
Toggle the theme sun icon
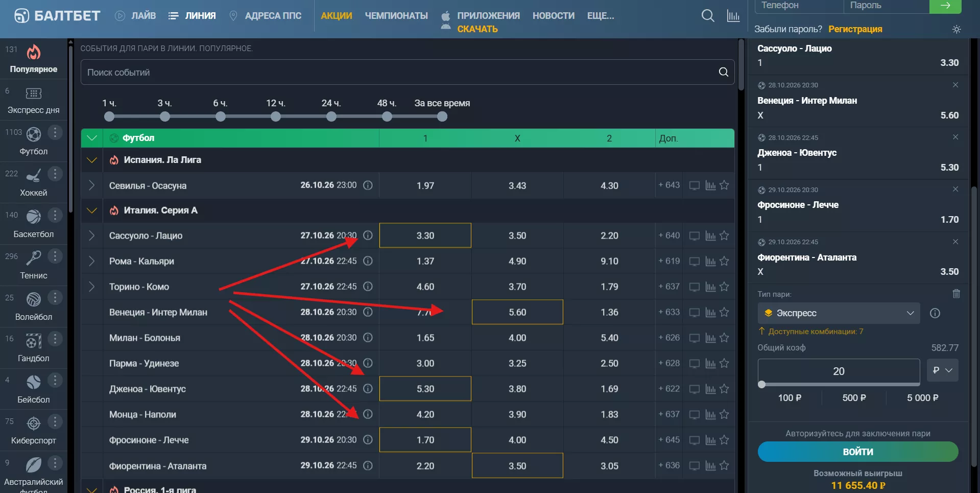coord(957,29)
